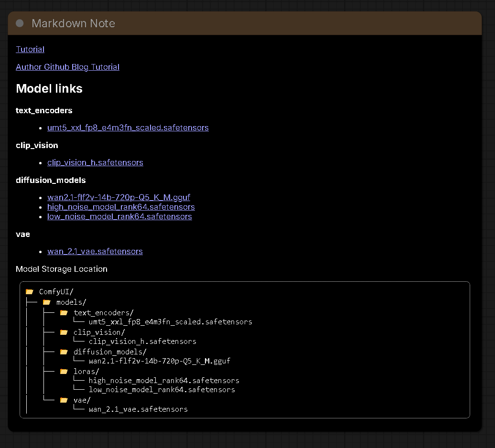Image resolution: width=495 pixels, height=448 pixels.
Task: Click clip_vision_h.safetensors in the tree
Action: point(142,341)
